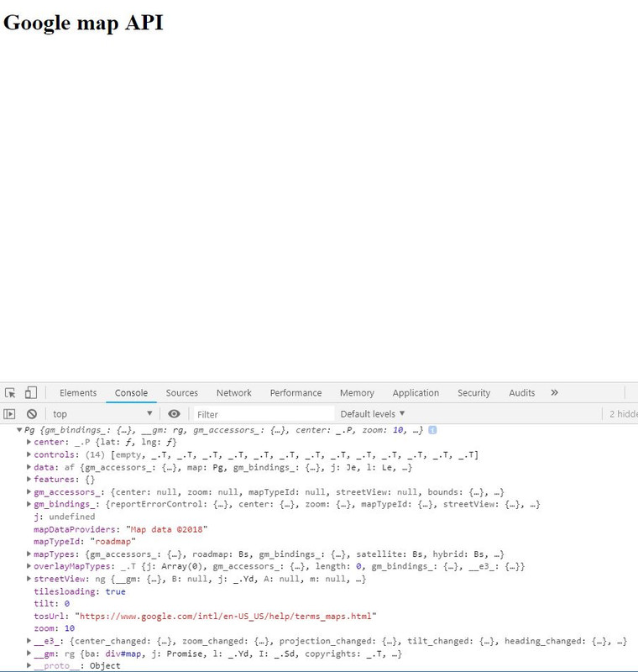Open the Sources tab
Viewport: 638px width, 672px height.
182,392
